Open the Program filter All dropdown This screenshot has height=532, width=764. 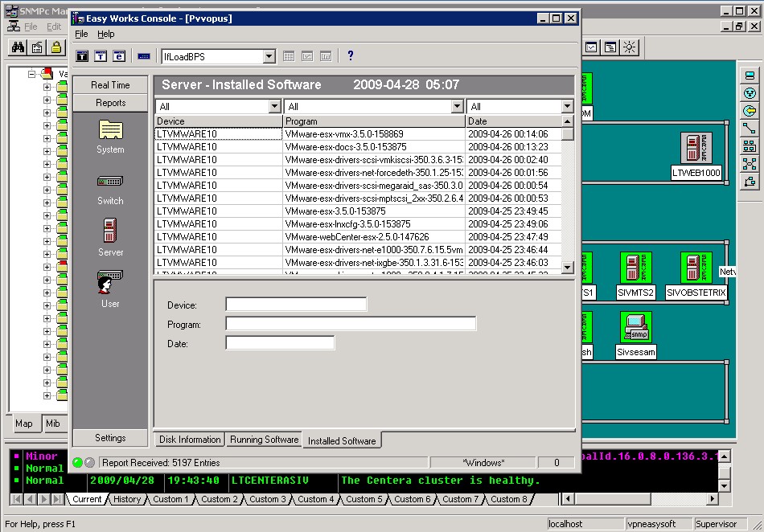(x=457, y=106)
